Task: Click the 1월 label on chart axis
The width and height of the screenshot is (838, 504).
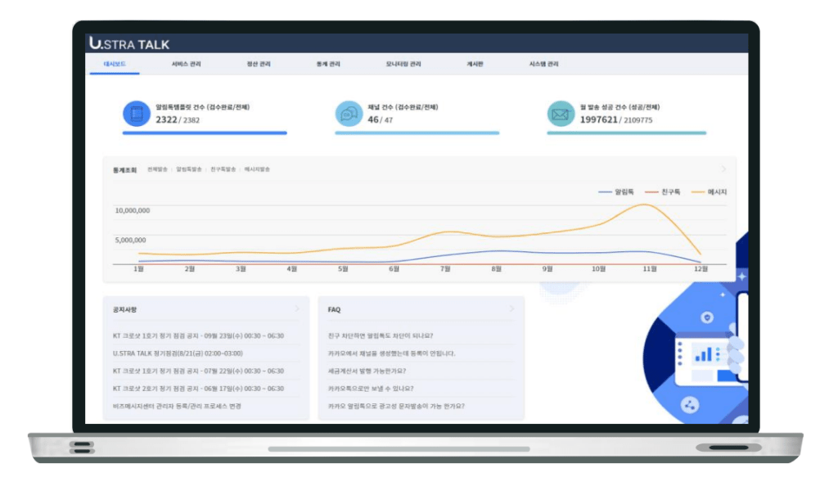Action: click(138, 269)
